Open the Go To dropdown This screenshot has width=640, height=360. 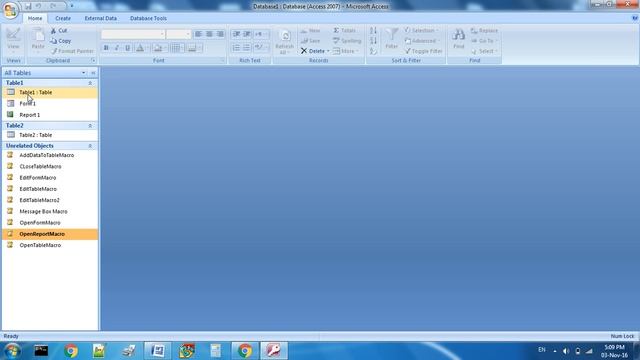(484, 41)
